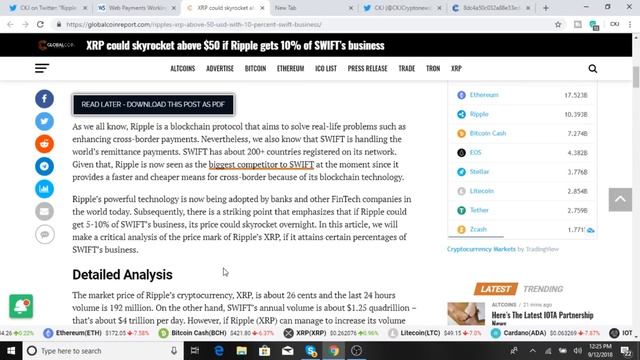
Task: Click the Tether coin icon in market widget
Action: click(x=461, y=210)
